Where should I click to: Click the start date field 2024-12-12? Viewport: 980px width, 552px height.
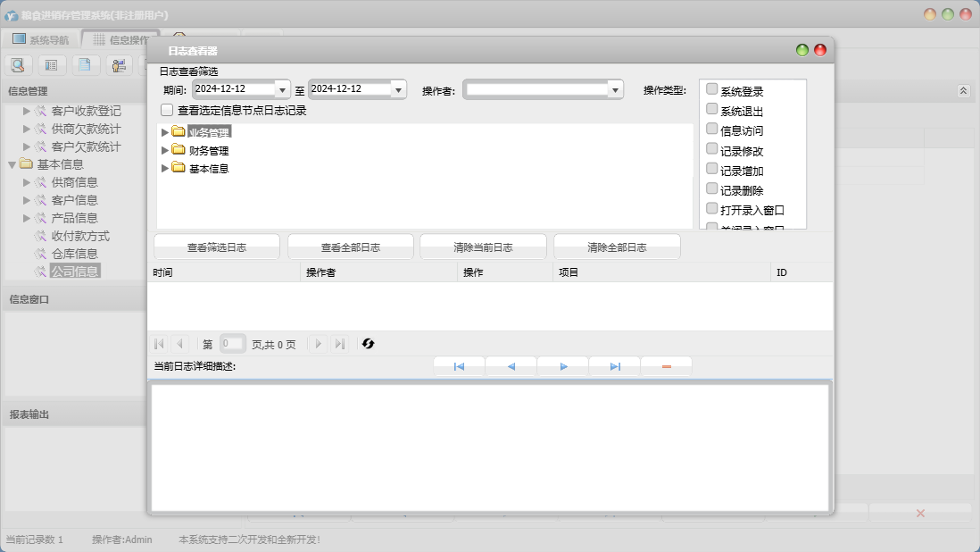[x=234, y=89]
